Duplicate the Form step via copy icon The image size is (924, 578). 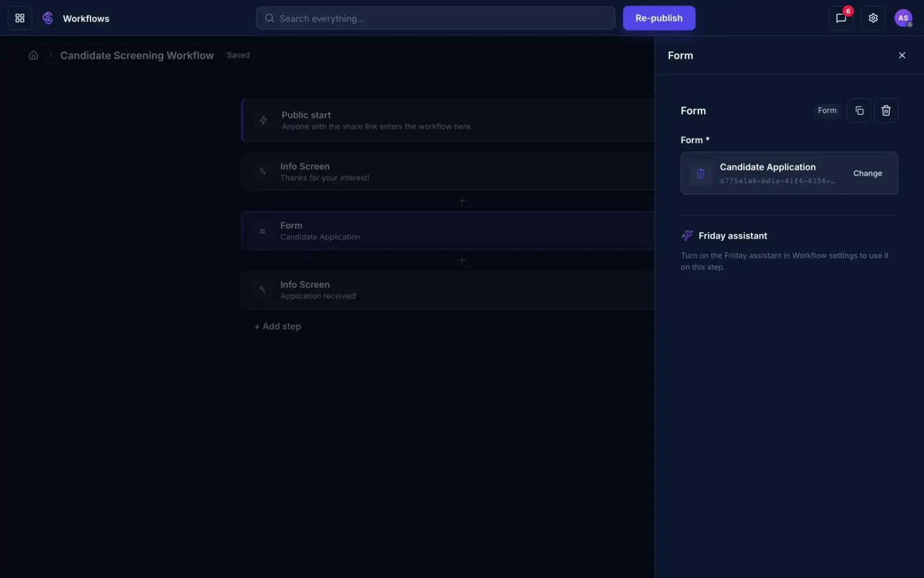click(859, 110)
